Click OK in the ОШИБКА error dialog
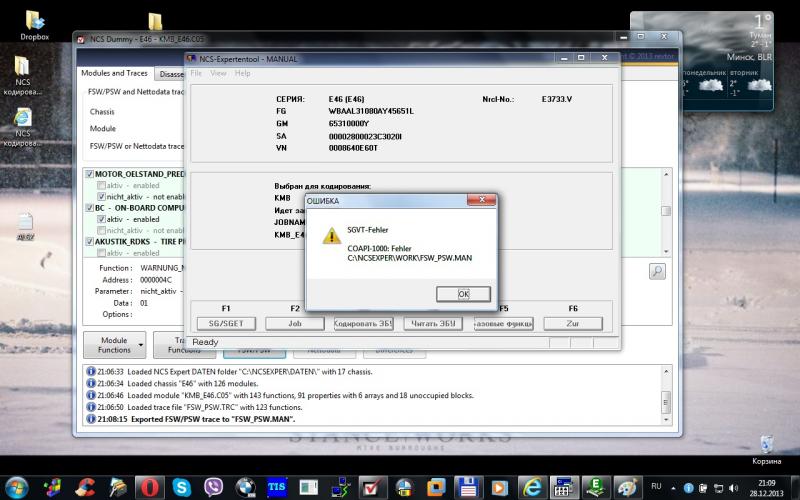The height and width of the screenshot is (500, 800). (x=463, y=294)
